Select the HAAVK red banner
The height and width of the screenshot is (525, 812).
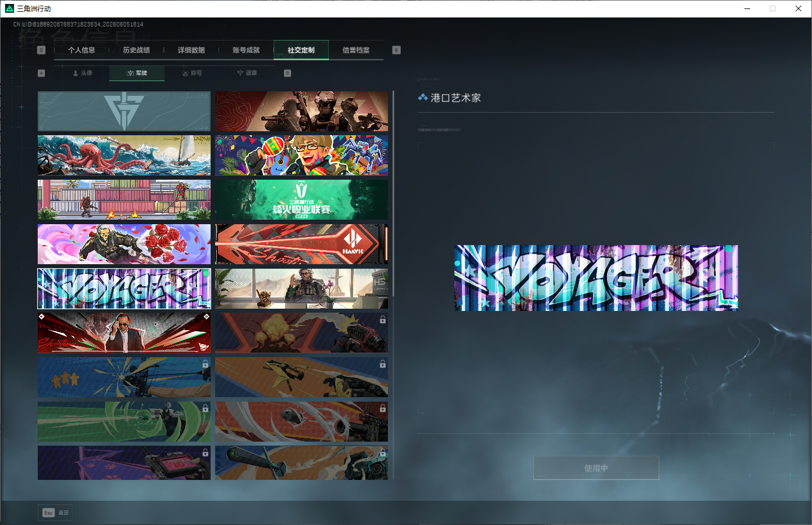[x=301, y=244]
